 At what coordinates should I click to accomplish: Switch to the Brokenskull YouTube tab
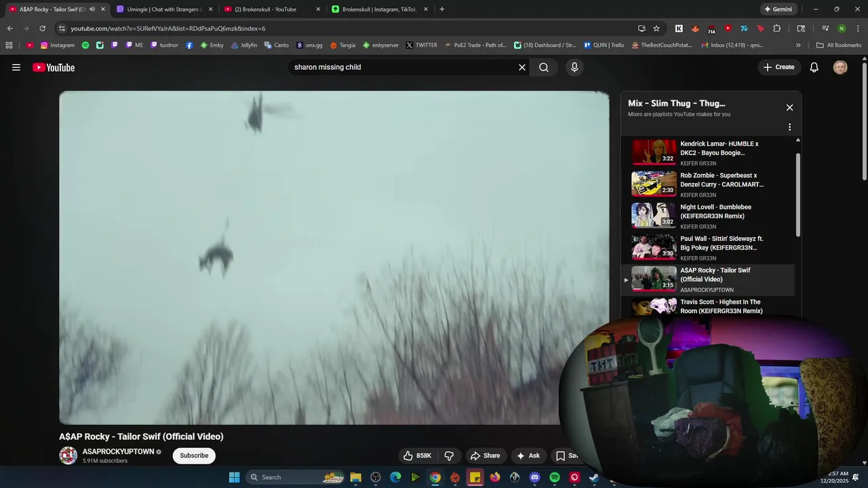(271, 9)
